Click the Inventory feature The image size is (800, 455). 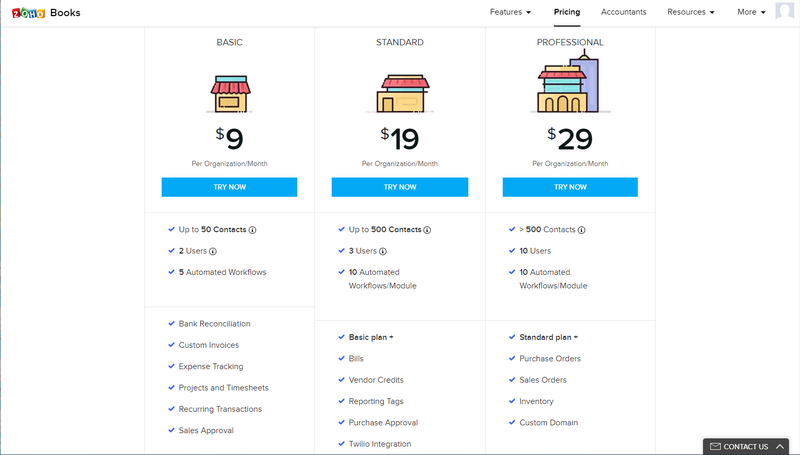536,402
